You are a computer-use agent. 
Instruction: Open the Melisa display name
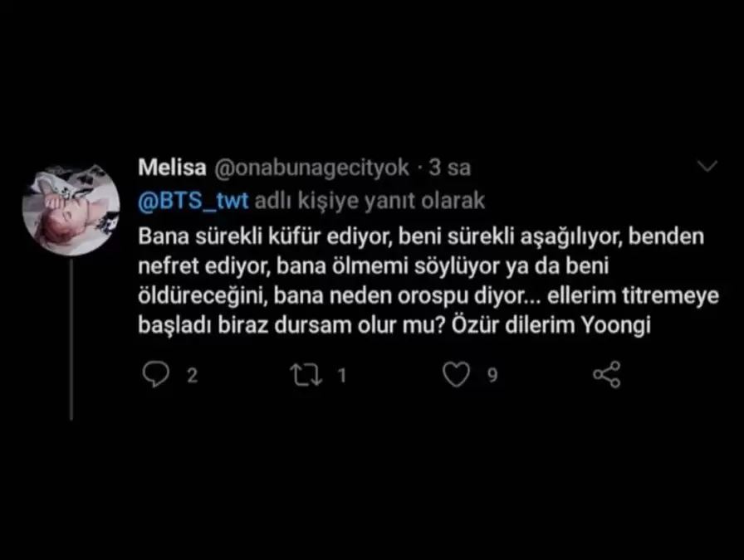point(172,168)
